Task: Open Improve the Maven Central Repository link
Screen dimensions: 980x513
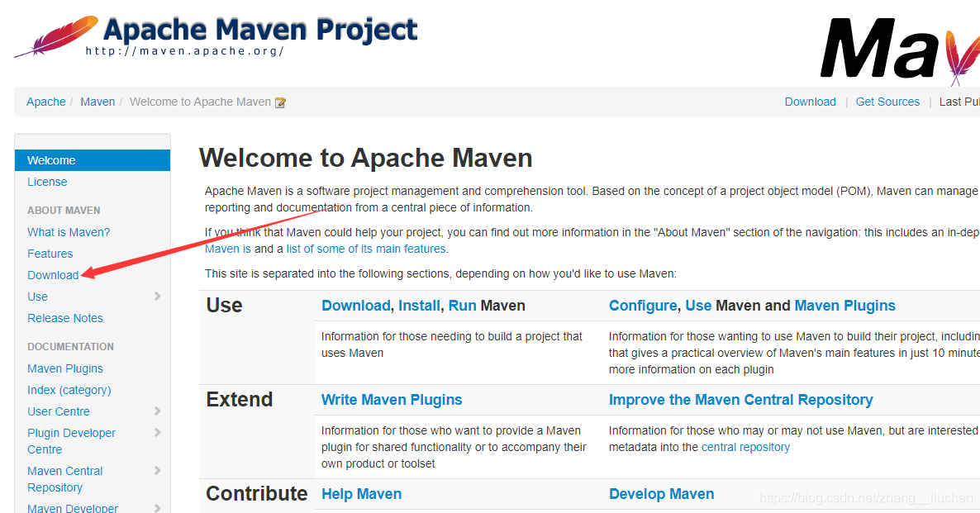Action: (x=740, y=400)
